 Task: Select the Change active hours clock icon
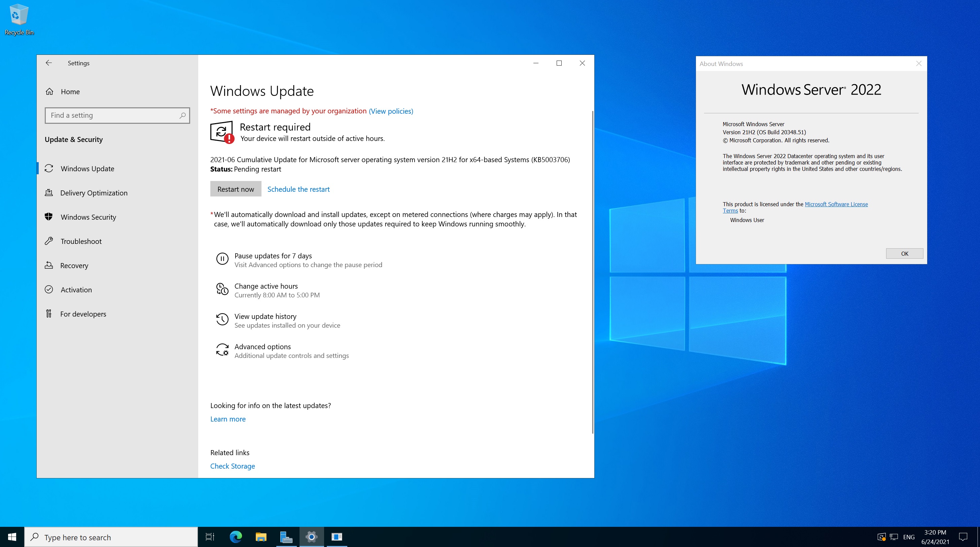tap(222, 289)
